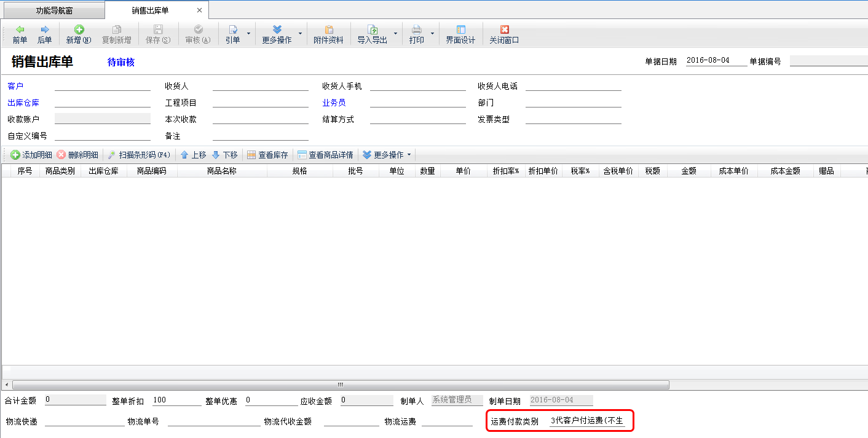Close the 销售出库单 tab
This screenshot has width=868, height=438.
199,10
